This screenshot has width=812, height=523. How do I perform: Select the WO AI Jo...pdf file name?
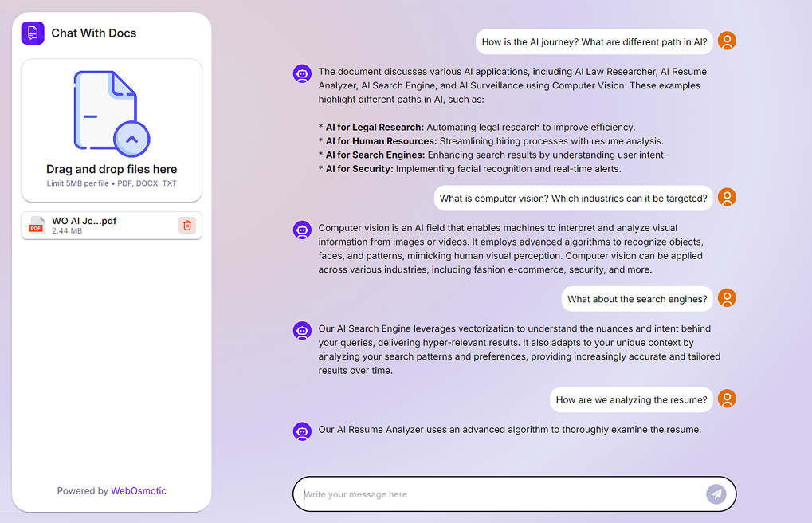tap(84, 221)
